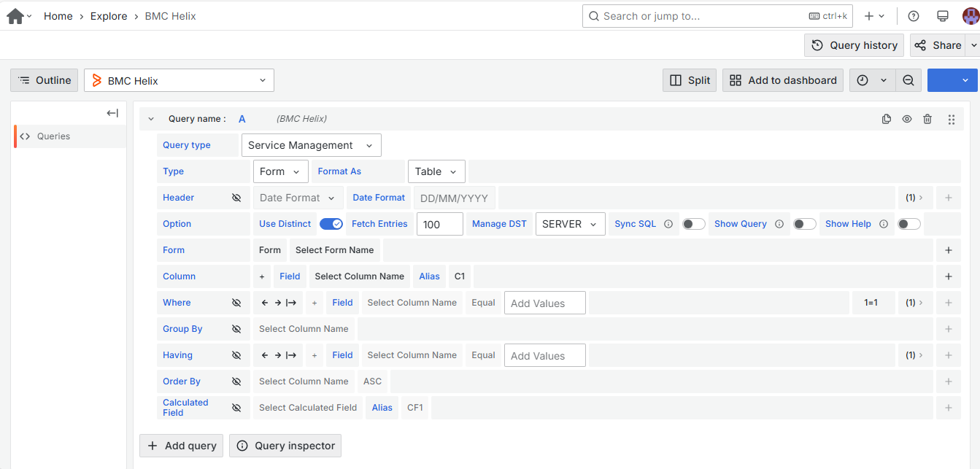Viewport: 980px width, 469px height.
Task: Click left arrow in Where row
Action: (x=265, y=303)
